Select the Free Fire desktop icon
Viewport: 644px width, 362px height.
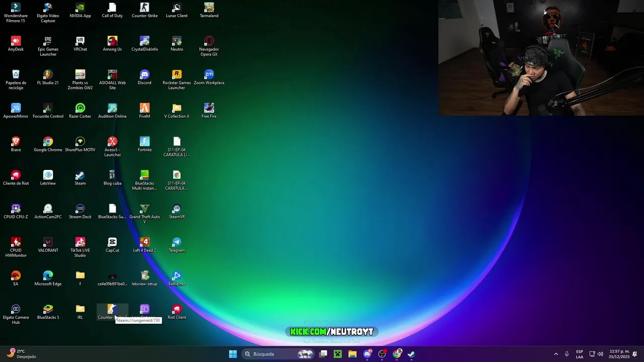(209, 111)
